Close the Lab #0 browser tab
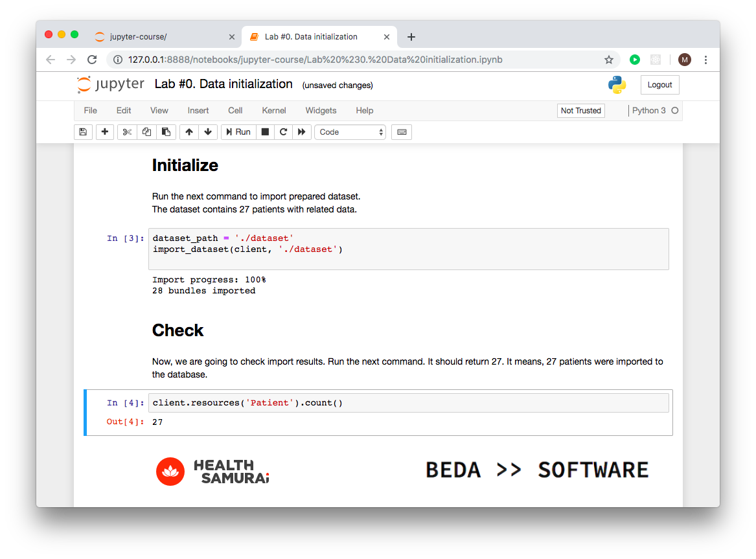The width and height of the screenshot is (756, 559). tap(387, 37)
